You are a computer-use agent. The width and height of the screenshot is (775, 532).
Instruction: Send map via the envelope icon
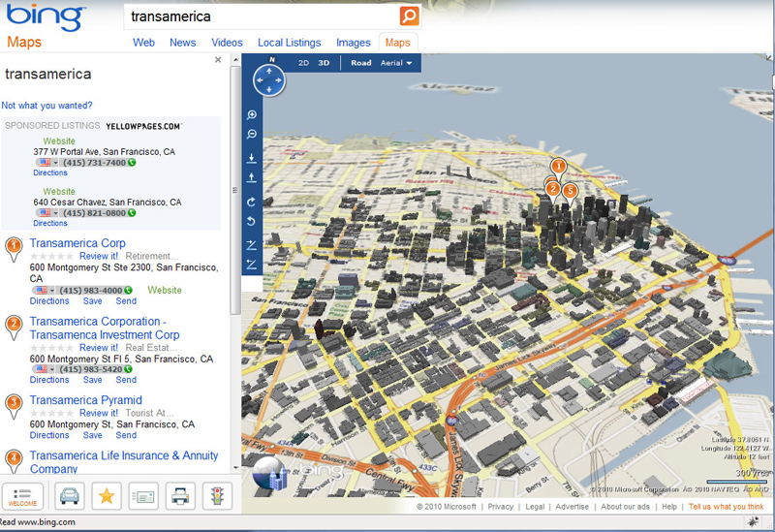point(143,496)
